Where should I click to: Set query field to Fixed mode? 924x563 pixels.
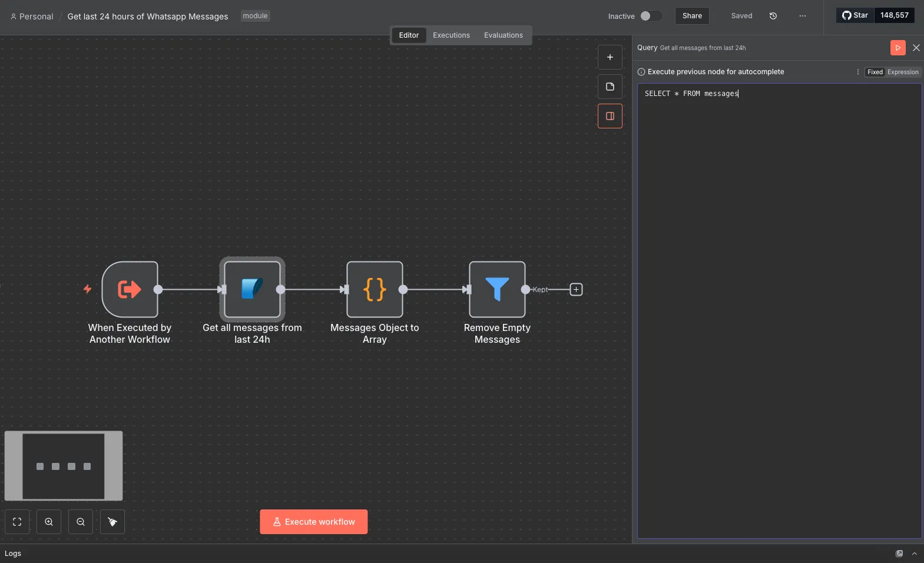875,72
